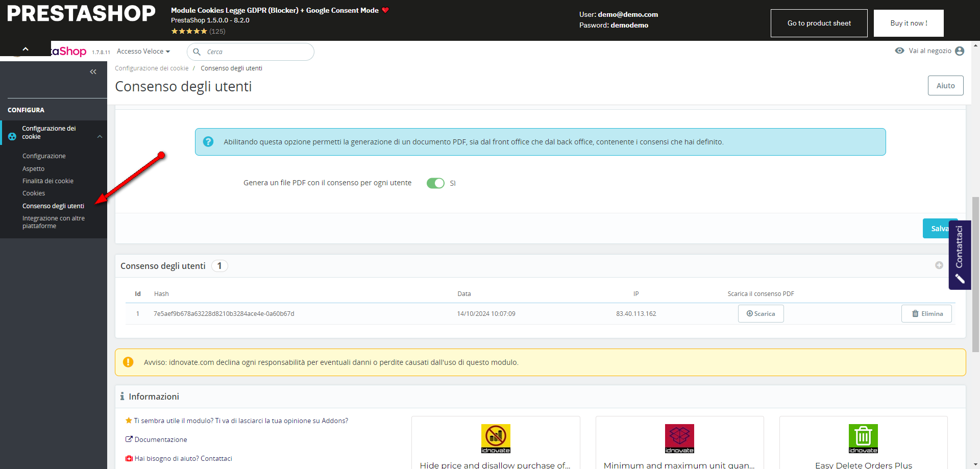The width and height of the screenshot is (980, 469).
Task: Click the blue question mark info icon
Action: pos(208,142)
